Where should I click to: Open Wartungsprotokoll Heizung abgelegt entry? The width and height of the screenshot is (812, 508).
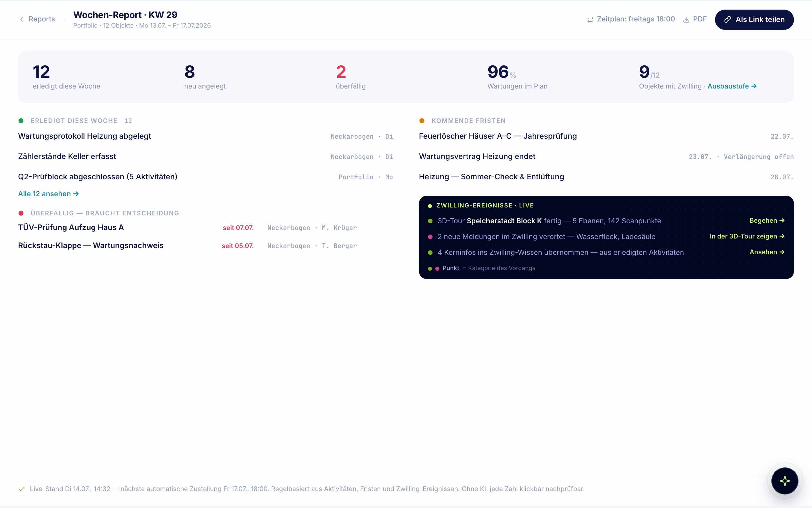[205, 136]
